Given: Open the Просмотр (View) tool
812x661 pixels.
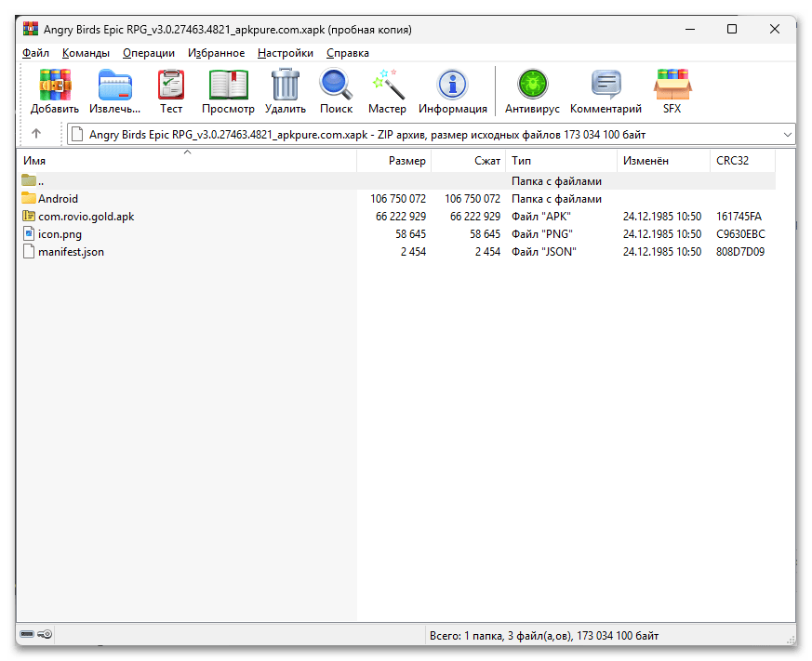Looking at the screenshot, I should point(229,85).
